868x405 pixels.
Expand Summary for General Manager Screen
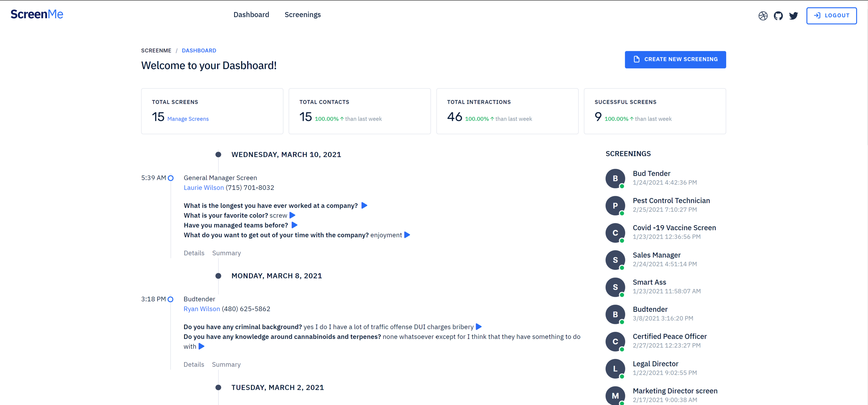pyautogui.click(x=227, y=253)
